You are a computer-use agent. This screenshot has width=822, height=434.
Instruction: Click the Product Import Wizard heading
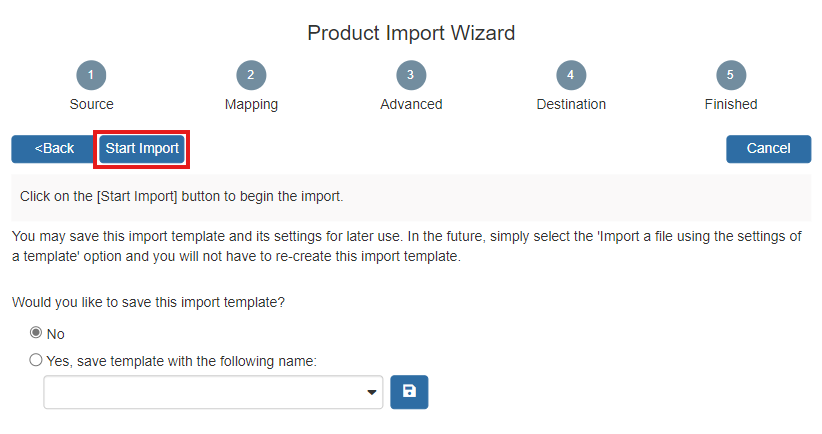pos(411,33)
